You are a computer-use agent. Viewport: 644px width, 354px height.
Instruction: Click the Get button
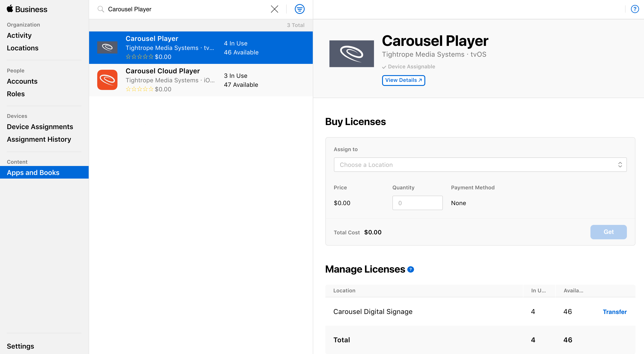608,232
